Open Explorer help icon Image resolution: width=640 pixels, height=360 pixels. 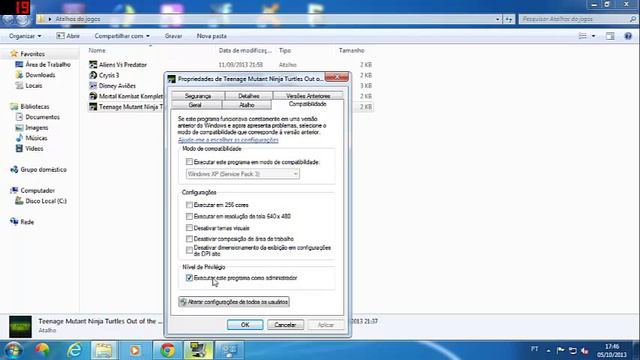[628, 36]
